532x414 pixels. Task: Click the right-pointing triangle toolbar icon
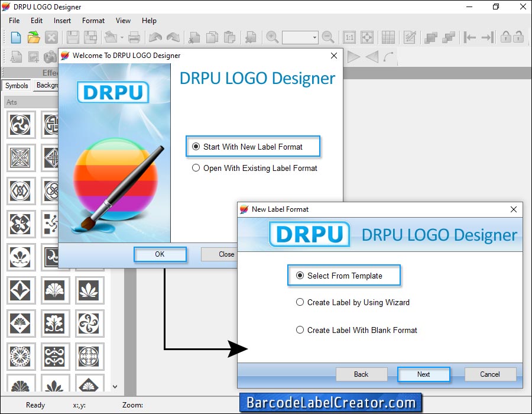(x=353, y=57)
